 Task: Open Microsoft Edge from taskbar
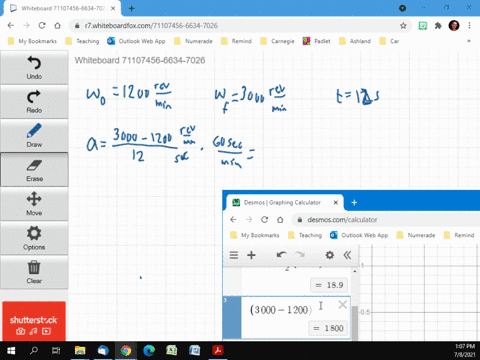[x=149, y=351]
